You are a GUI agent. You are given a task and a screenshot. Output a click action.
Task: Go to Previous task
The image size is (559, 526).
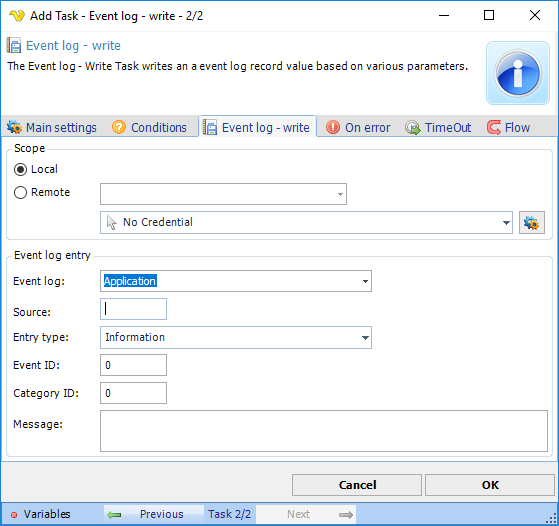tap(154, 514)
